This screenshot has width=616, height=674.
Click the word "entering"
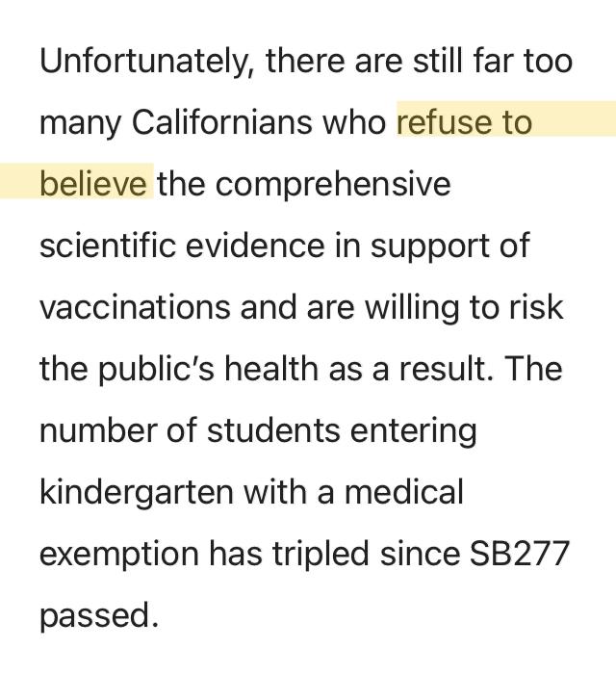coord(413,432)
